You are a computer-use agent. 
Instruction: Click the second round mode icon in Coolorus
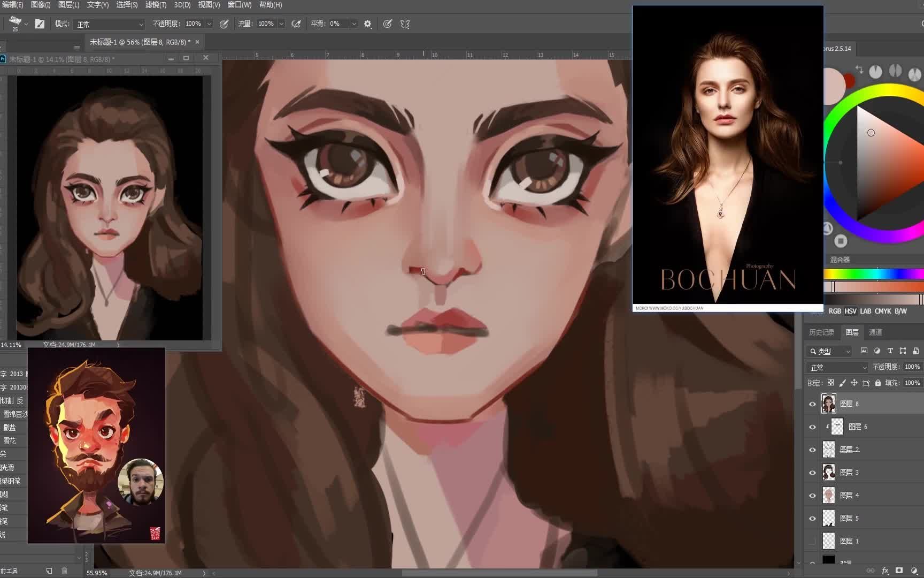click(895, 71)
